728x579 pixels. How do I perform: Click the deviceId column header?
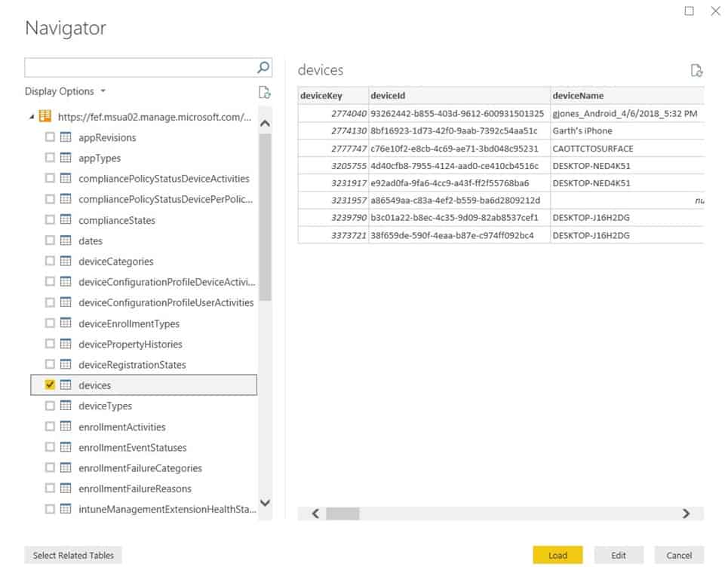(x=459, y=96)
